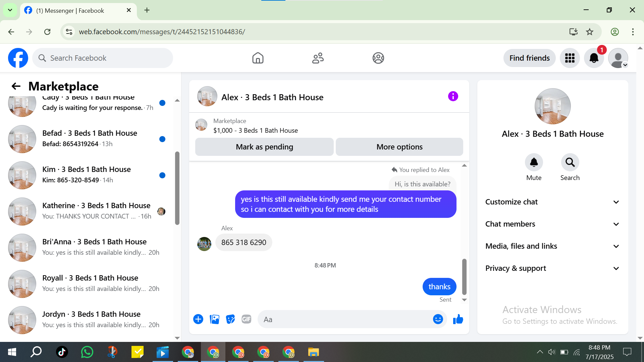
Task: Expand the Chat members section
Action: click(x=552, y=224)
